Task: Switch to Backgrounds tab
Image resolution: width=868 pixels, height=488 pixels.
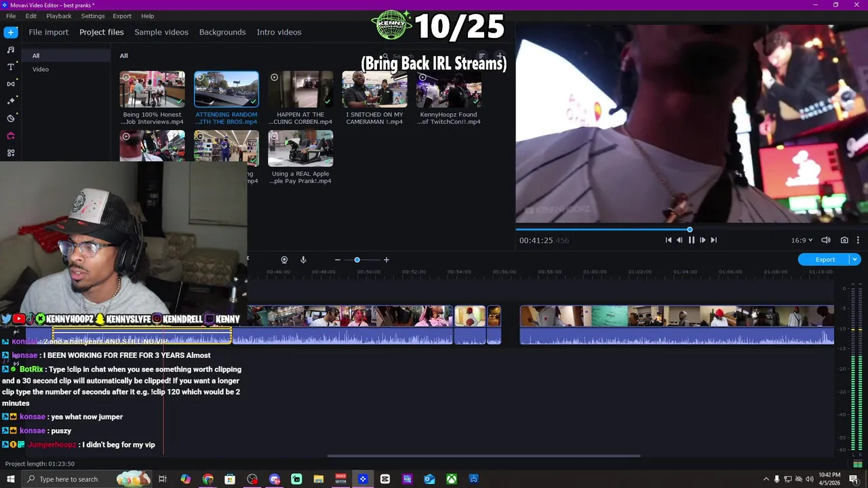Action: point(222,32)
